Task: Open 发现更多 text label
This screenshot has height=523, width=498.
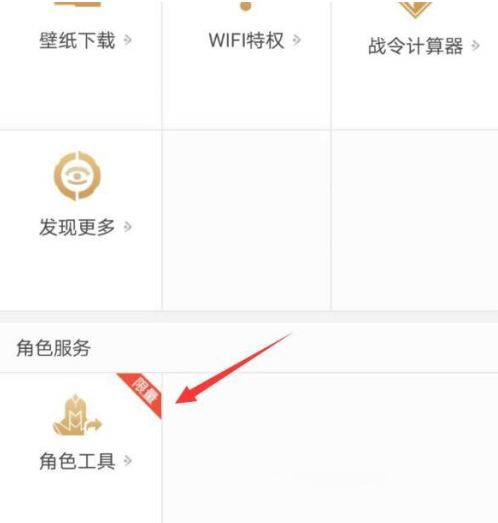Action: pos(77,227)
